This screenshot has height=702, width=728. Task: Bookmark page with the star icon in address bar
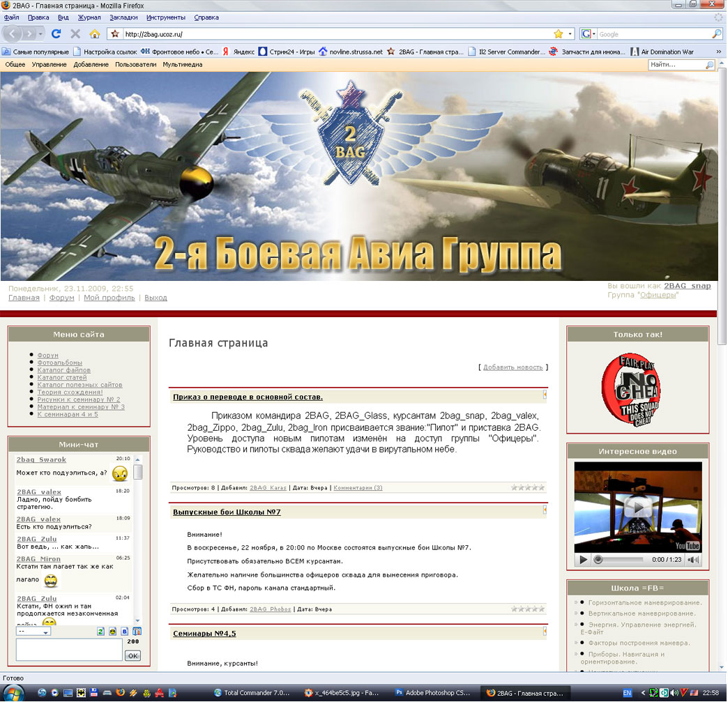[558, 33]
